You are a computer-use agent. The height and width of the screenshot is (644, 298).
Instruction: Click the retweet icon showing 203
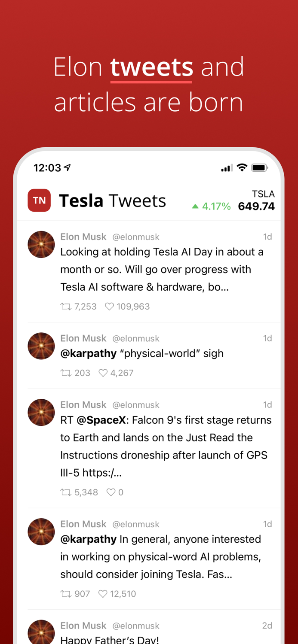click(65, 373)
